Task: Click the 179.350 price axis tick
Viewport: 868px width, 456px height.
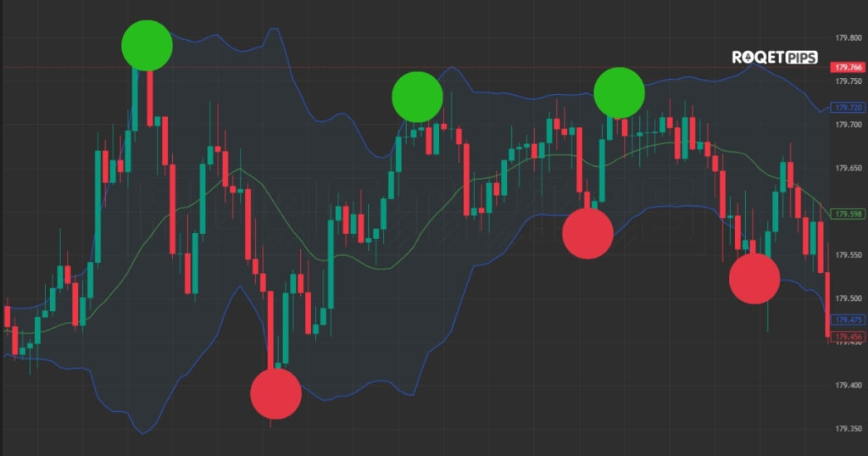Action: click(848, 429)
